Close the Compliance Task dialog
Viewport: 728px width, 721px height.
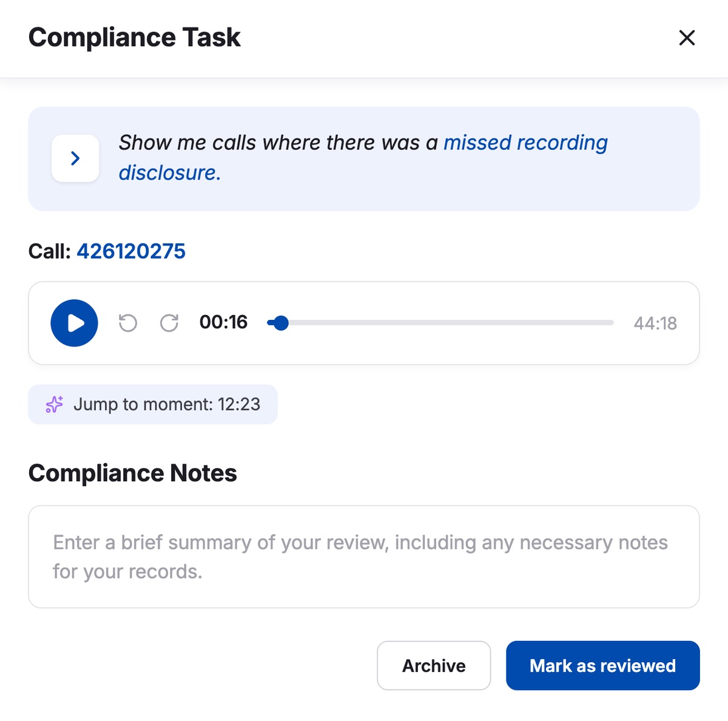tap(687, 38)
